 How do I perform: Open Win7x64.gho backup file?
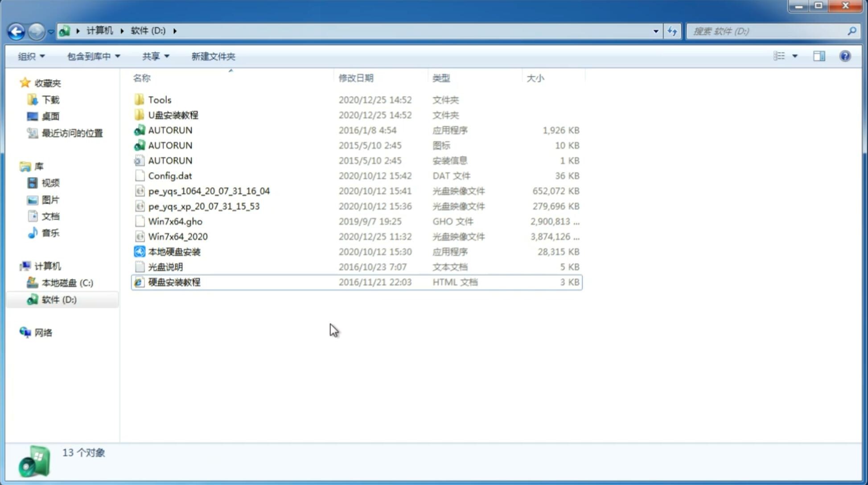click(175, 221)
